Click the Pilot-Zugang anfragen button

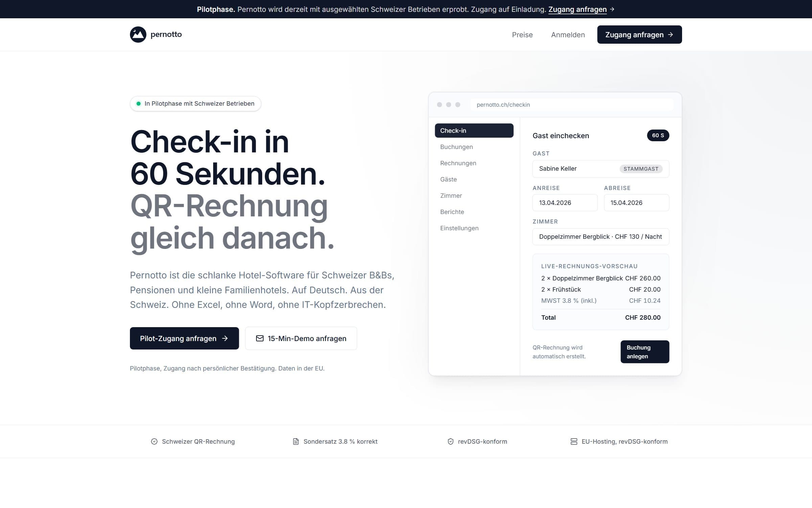(184, 338)
